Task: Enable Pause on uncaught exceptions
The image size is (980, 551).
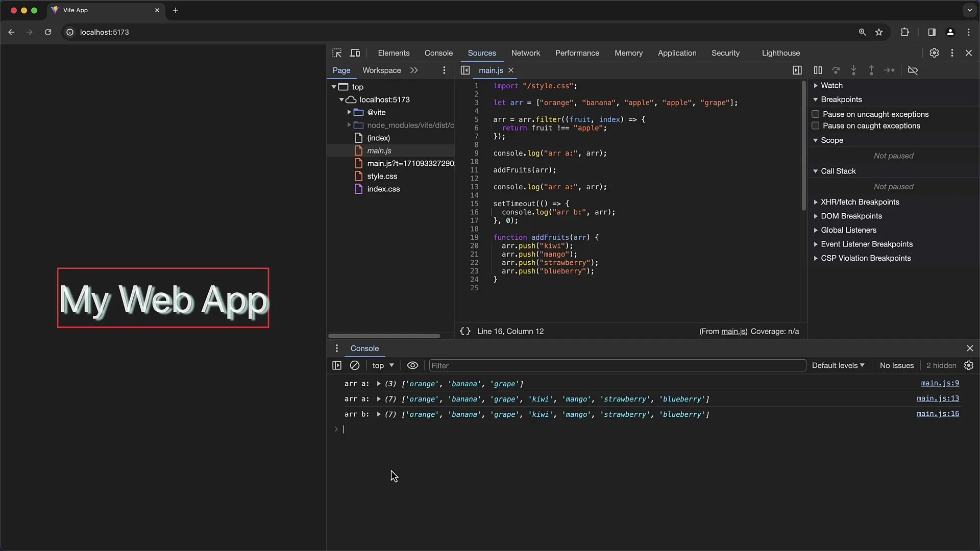Action: coord(815,114)
